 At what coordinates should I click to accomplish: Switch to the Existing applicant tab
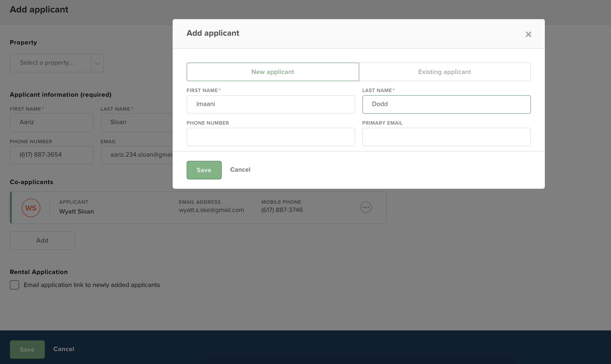[444, 72]
